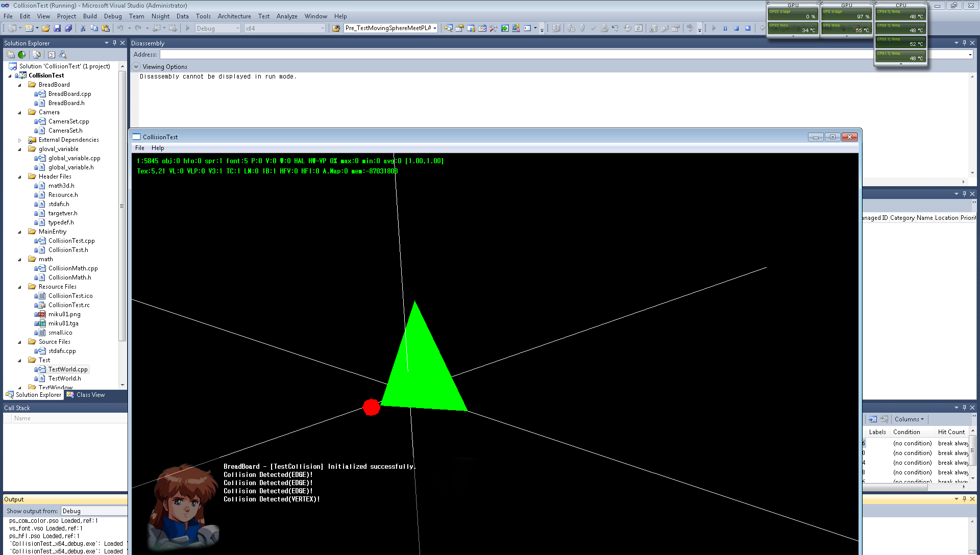Image resolution: width=980 pixels, height=555 pixels.
Task: Click the Paste toolbar icon
Action: click(106, 28)
